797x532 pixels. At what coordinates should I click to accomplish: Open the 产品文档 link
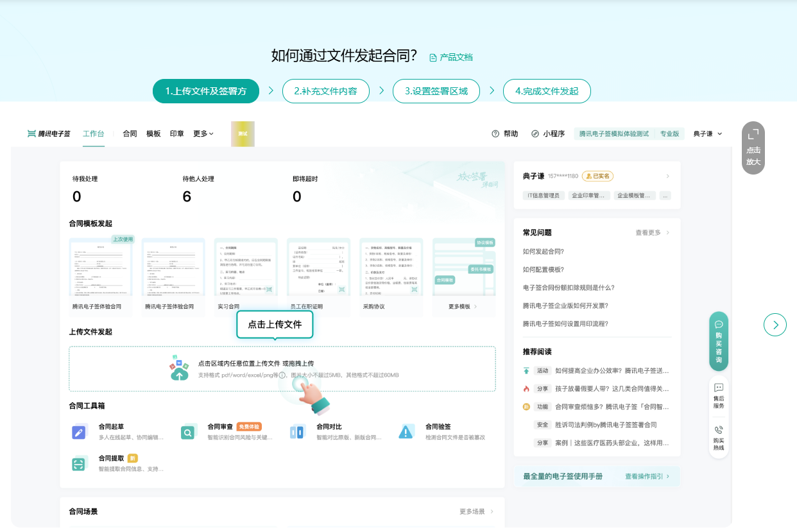click(x=451, y=57)
